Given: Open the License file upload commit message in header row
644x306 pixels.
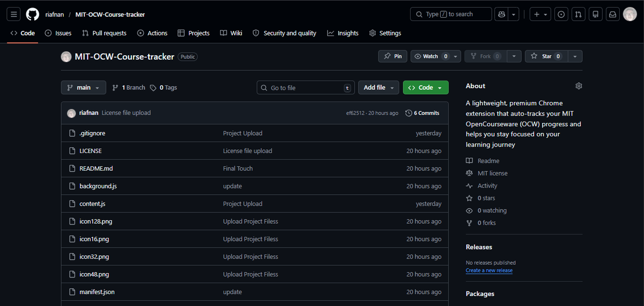Looking at the screenshot, I should (126, 113).
